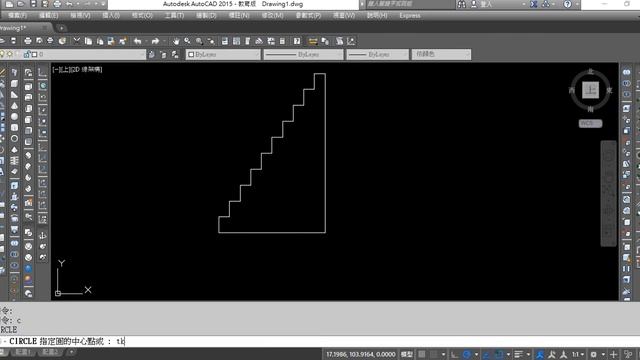The image size is (640, 360).
Task: Open the 工具(T) menu
Action: click(x=174, y=16)
